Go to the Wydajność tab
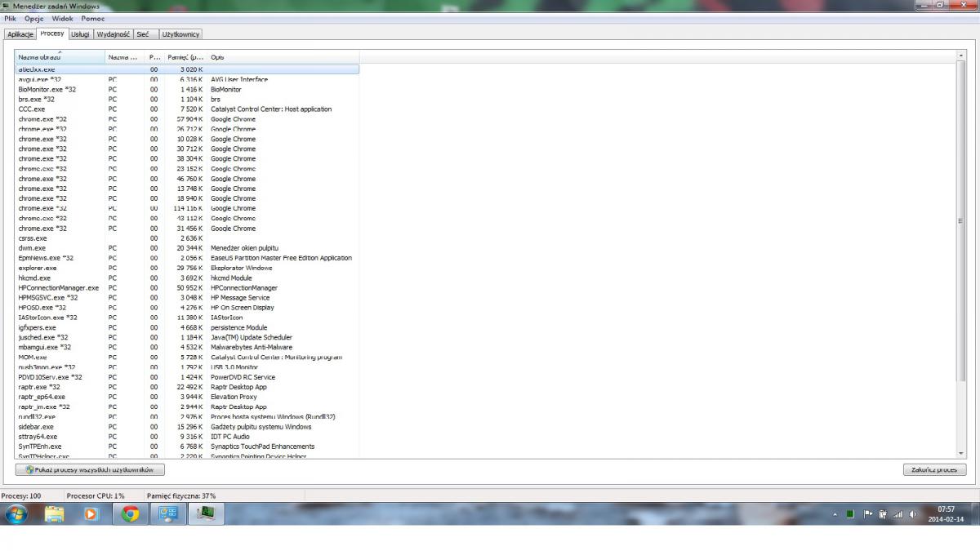 click(114, 34)
